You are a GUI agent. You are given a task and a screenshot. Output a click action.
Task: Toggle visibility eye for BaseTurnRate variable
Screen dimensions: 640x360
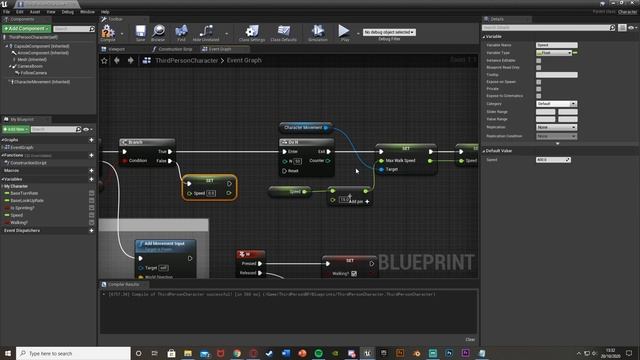(x=91, y=193)
